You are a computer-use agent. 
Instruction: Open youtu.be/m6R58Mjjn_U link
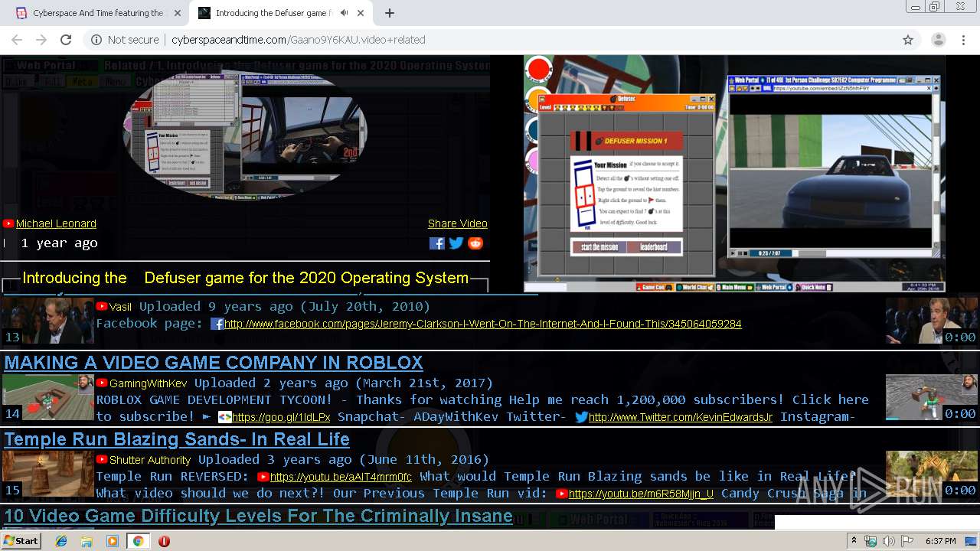click(641, 494)
